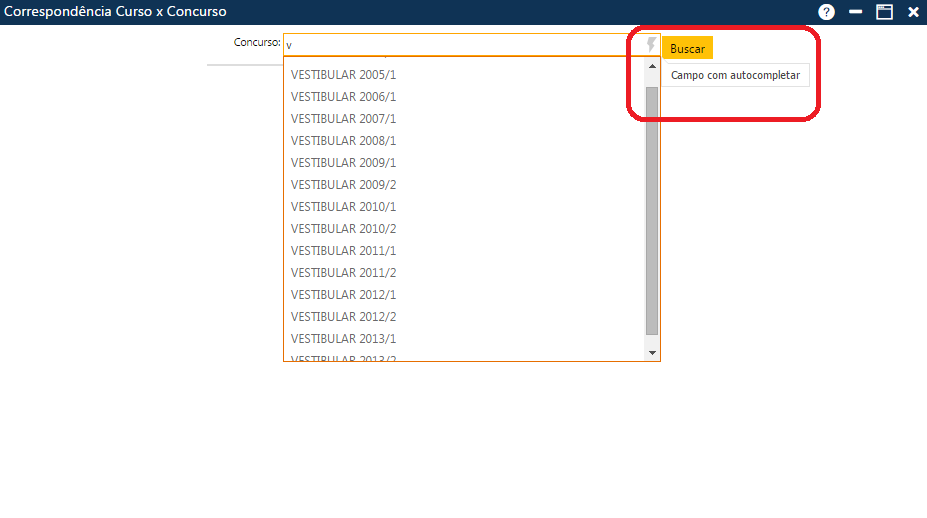
Task: Select VESTIBULAR 2005/1 from the list
Action: (x=343, y=75)
